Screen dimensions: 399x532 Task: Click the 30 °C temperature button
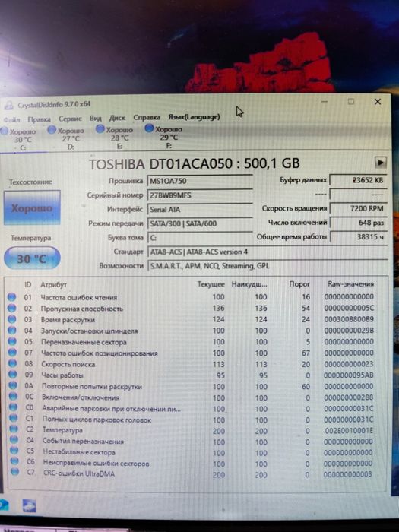32,259
